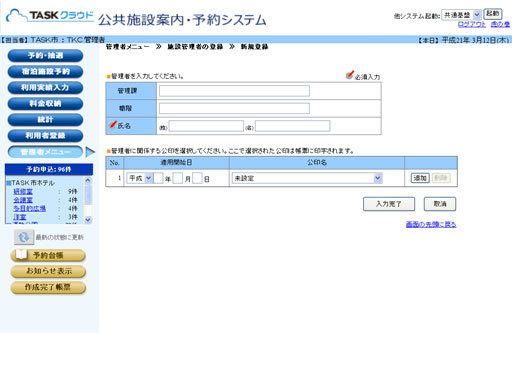Open the 料金収納 menu

pyautogui.click(x=45, y=104)
